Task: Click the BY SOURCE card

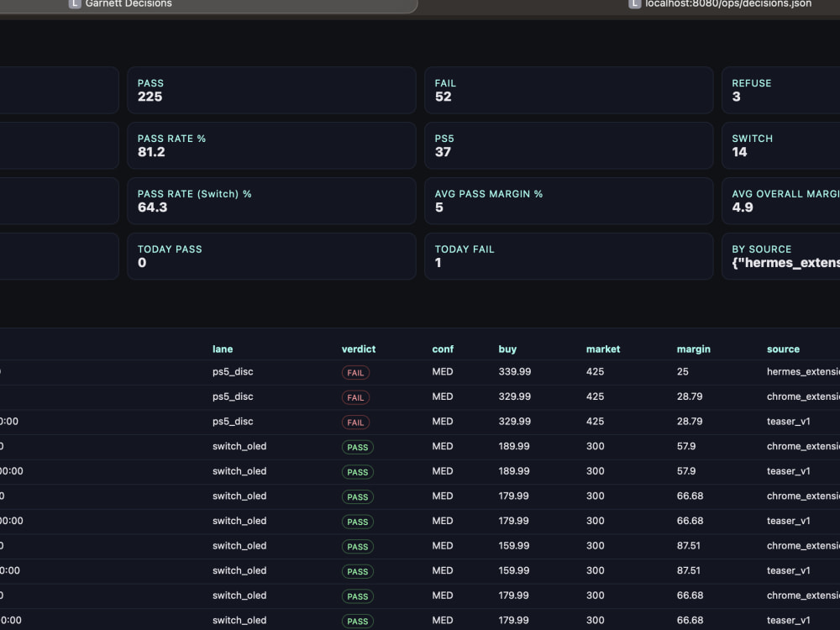Action: (781, 255)
